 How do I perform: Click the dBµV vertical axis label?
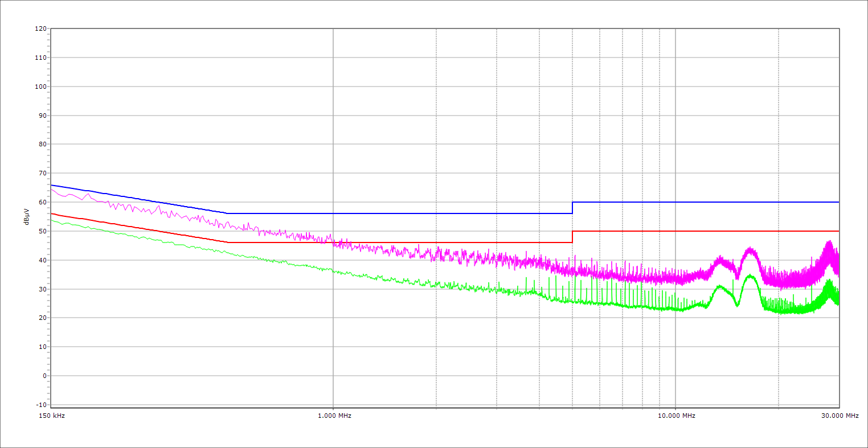pyautogui.click(x=27, y=216)
